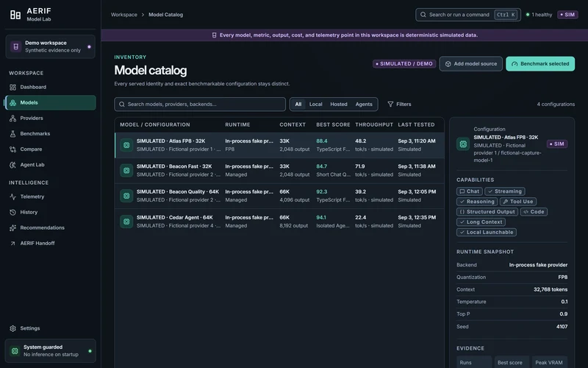Click the SIM badge in configuration panel
The width and height of the screenshot is (588, 368).
tap(557, 144)
